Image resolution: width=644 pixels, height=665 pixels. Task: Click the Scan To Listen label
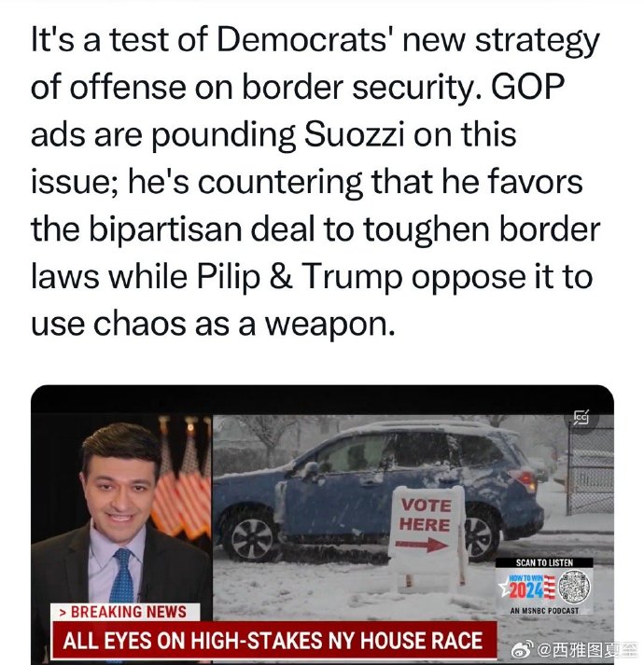(544, 562)
